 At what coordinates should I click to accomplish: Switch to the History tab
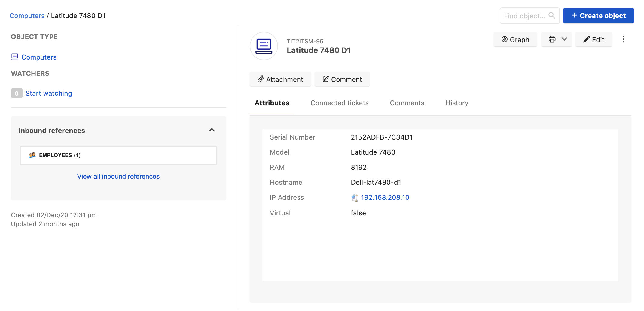pos(456,103)
